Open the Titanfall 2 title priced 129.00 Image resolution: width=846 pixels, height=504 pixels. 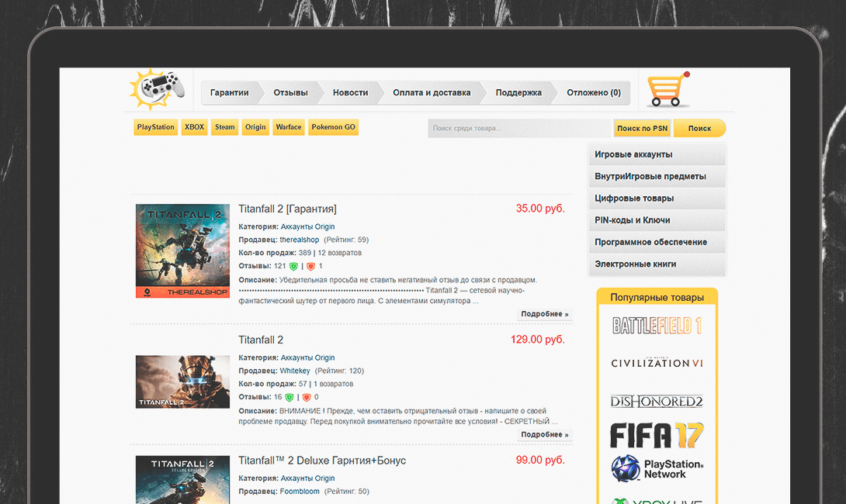[261, 340]
